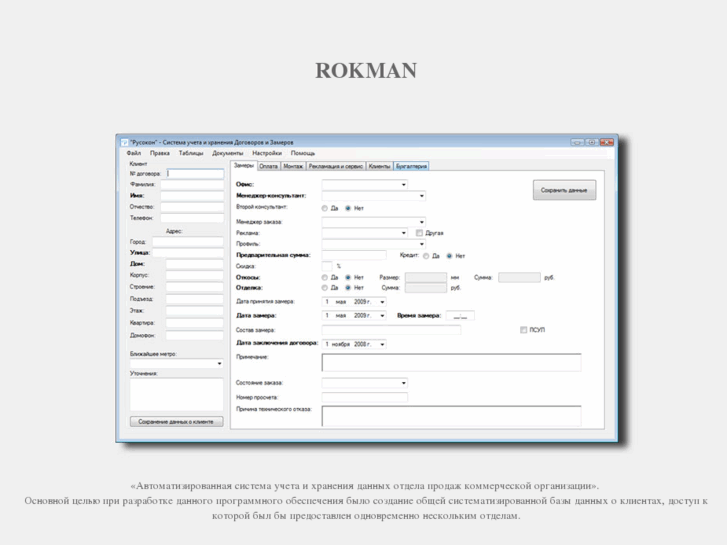
Task: Select Нет for Второй консультант
Action: click(x=348, y=208)
